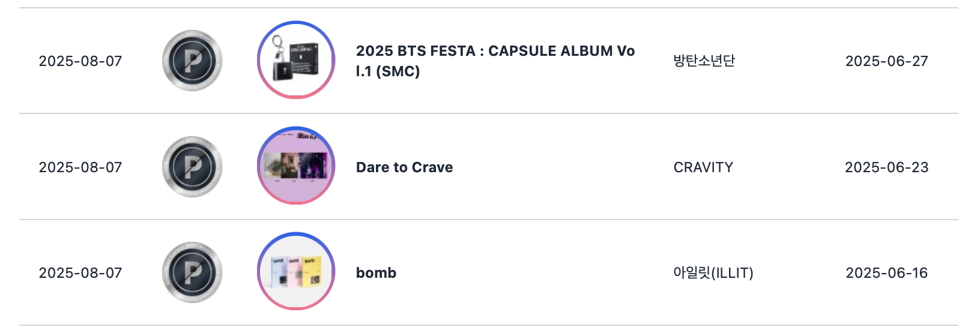Click the release date 2025-06-27
Viewport: 980px width, 333px height.
coord(887,61)
